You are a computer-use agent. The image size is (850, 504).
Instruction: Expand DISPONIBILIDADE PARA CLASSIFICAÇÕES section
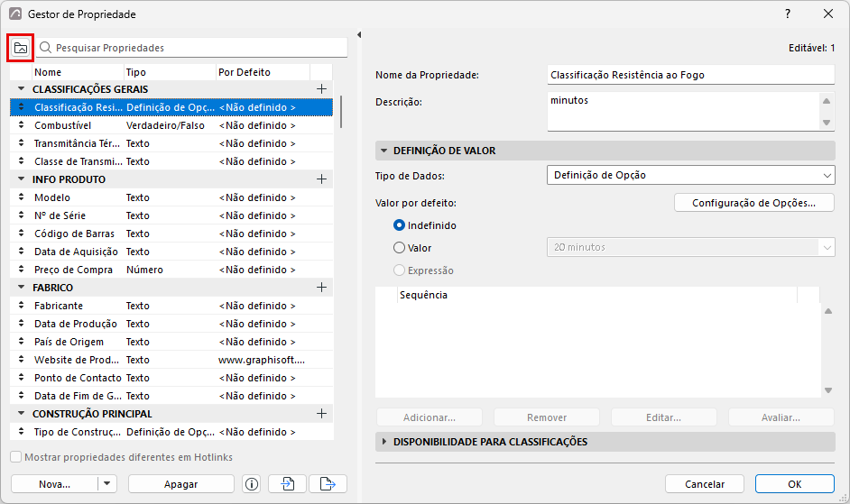384,442
